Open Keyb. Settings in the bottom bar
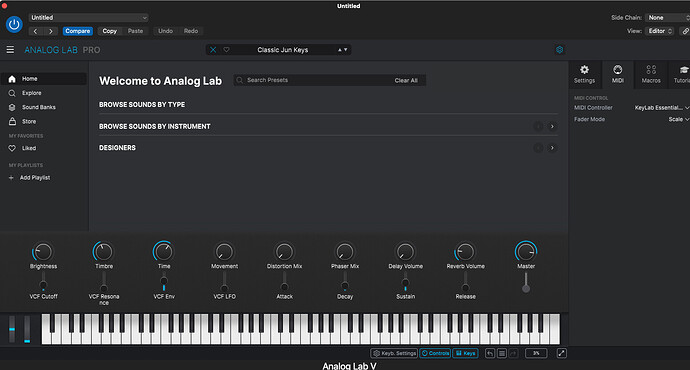This screenshot has width=690, height=370. pyautogui.click(x=394, y=353)
